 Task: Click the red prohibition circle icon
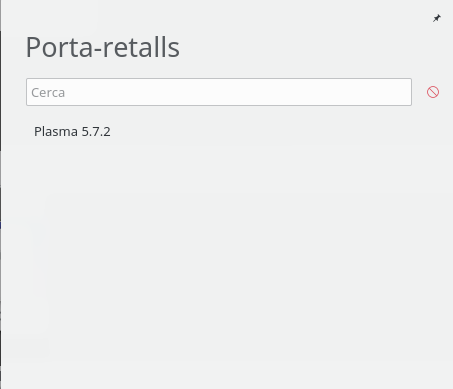tap(433, 92)
